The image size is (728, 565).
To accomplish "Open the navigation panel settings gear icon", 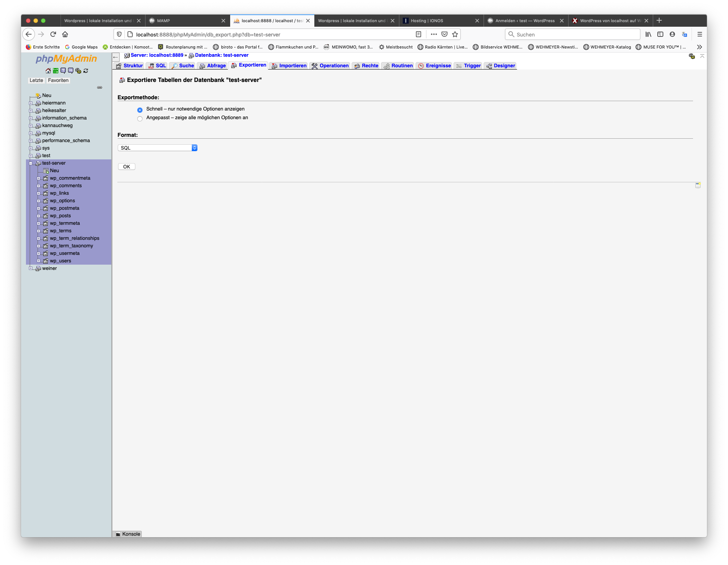I will pos(78,71).
